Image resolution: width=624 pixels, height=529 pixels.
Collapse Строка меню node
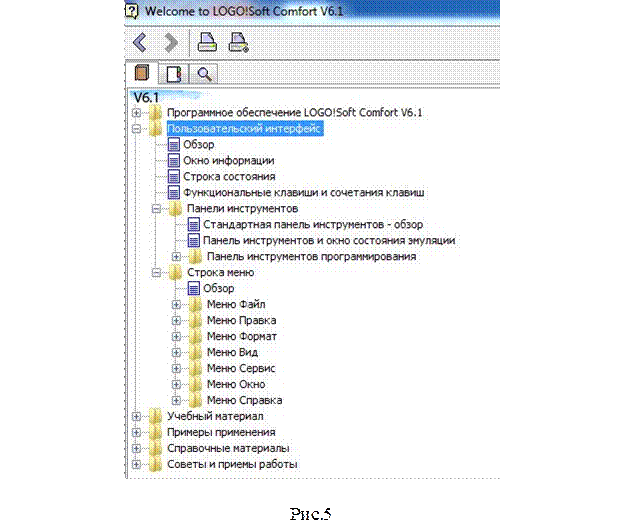[156, 272]
